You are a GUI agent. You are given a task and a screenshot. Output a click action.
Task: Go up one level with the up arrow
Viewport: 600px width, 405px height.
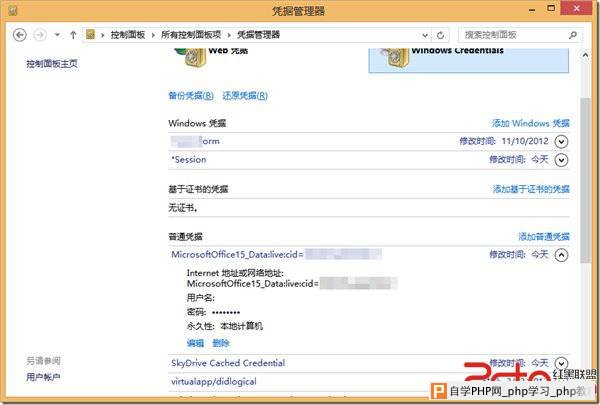(73, 35)
